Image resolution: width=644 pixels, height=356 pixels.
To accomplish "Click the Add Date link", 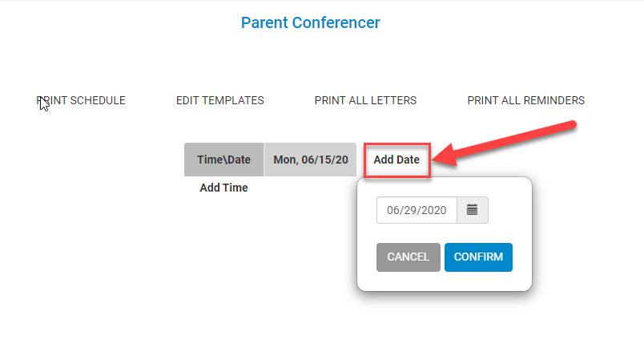I will pos(396,160).
